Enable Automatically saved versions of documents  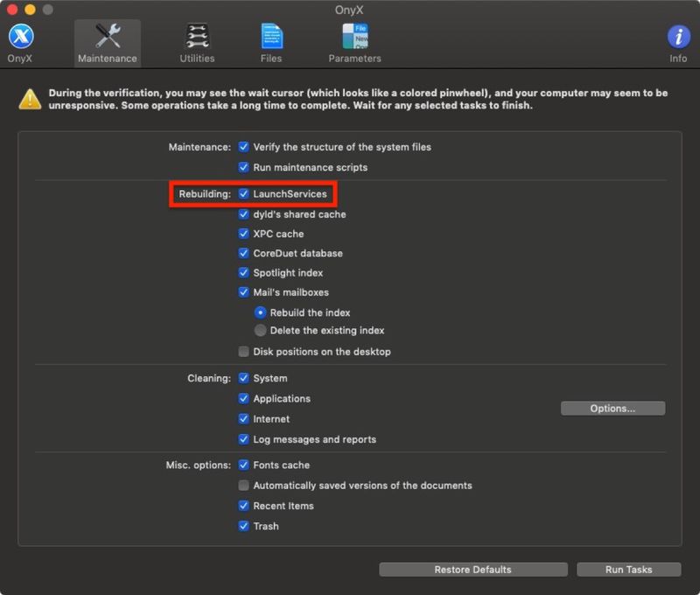(243, 485)
